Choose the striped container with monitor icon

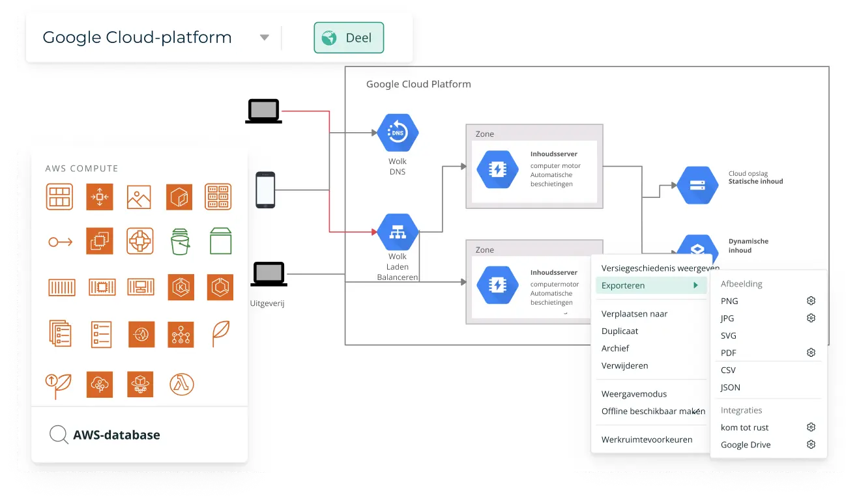141,287
